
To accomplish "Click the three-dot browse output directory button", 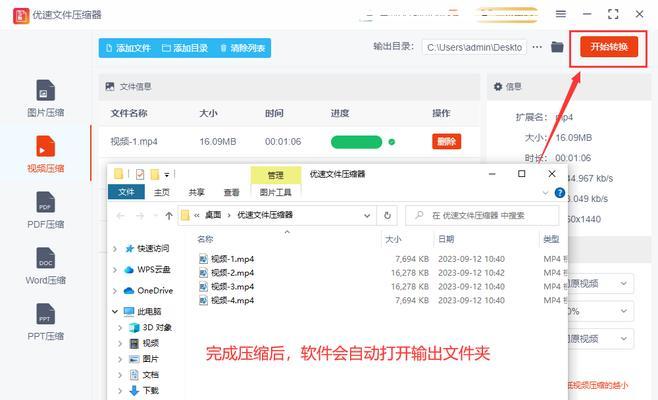I will pos(537,47).
